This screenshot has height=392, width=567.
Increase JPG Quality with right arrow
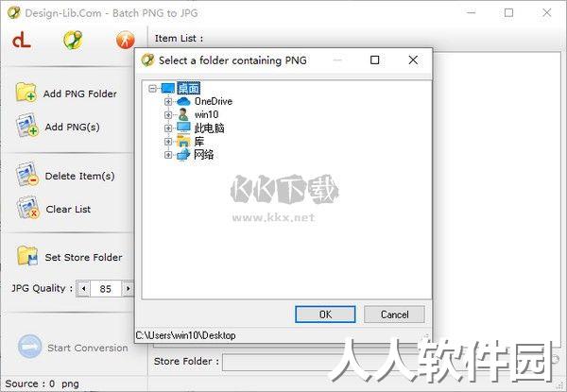click(128, 289)
